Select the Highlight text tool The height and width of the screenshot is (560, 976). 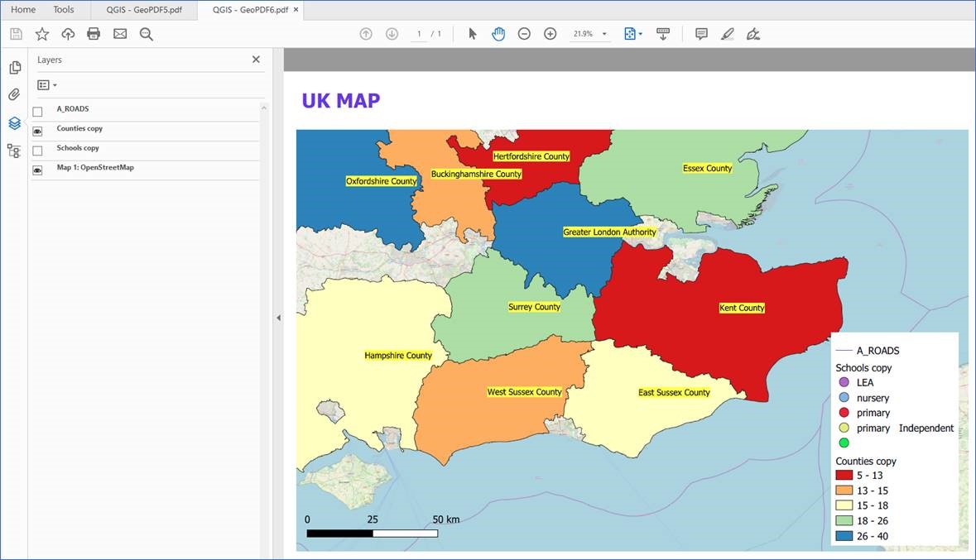point(727,34)
